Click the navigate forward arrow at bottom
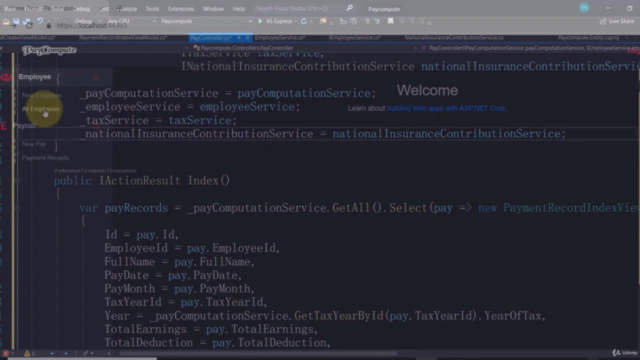Image resolution: width=640 pixels, height=360 pixels. click(65, 353)
